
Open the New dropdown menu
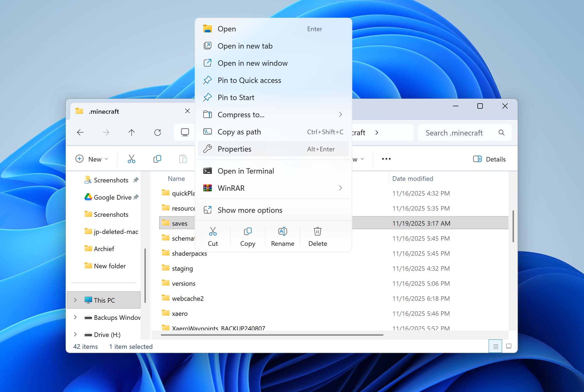(92, 159)
